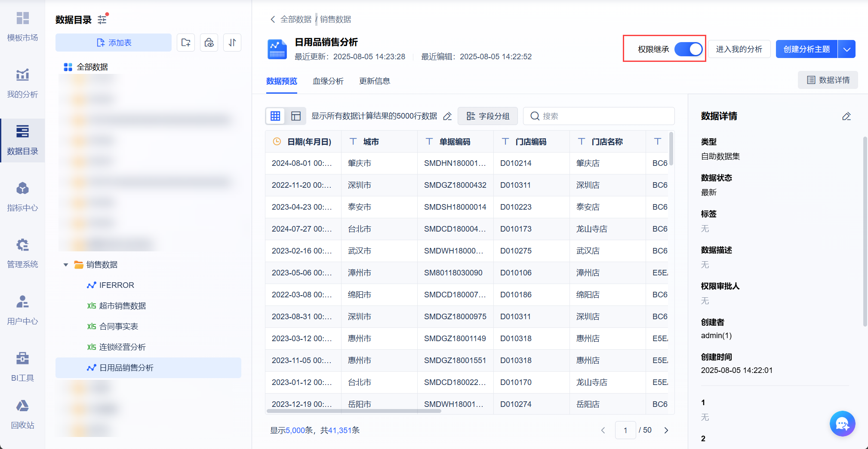Edit data details with the pencil icon

point(846,116)
